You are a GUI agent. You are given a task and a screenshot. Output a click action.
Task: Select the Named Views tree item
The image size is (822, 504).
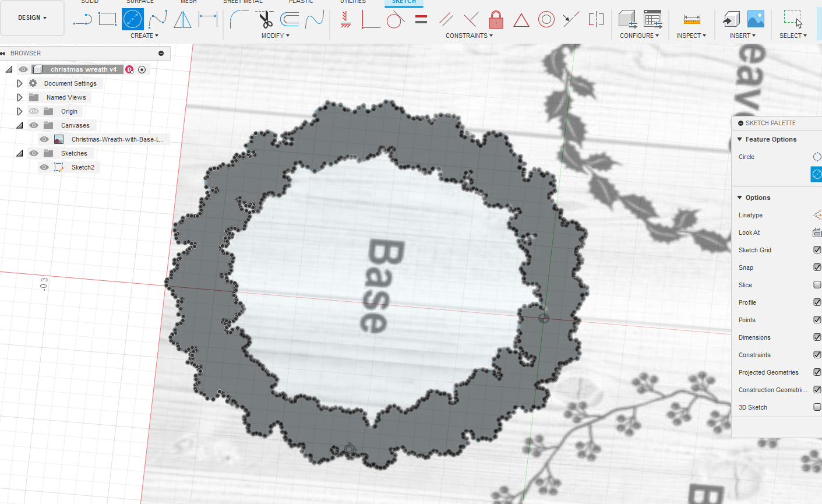click(x=66, y=97)
